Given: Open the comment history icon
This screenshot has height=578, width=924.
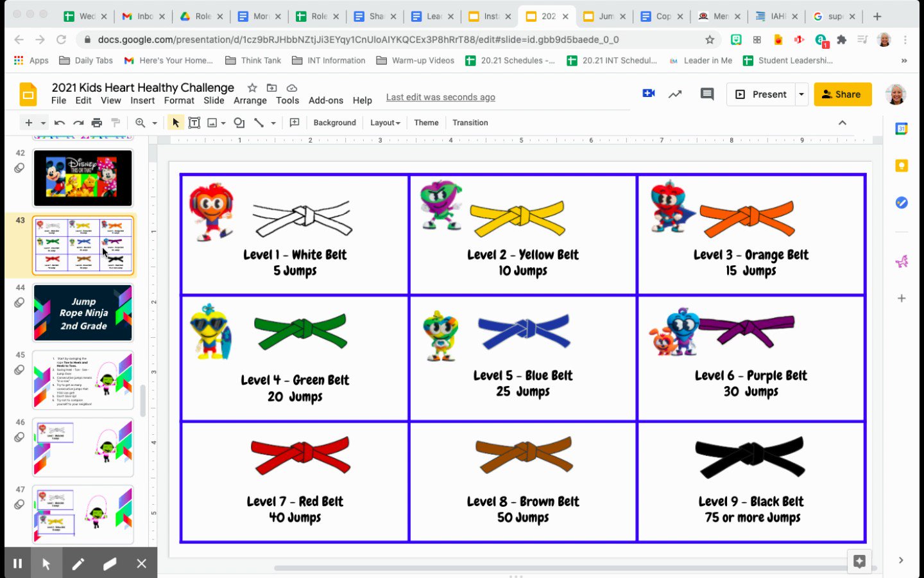Looking at the screenshot, I should click(x=706, y=94).
